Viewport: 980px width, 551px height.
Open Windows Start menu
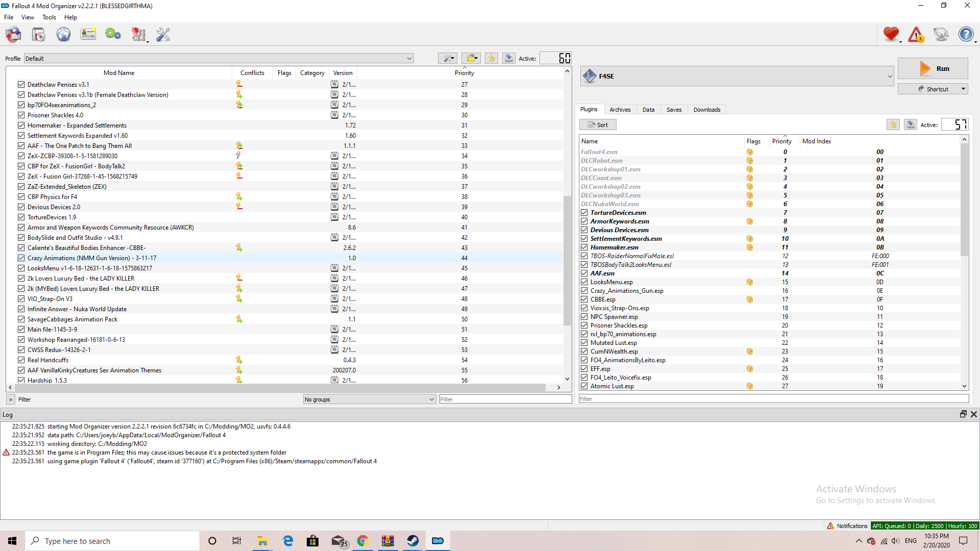[12, 541]
